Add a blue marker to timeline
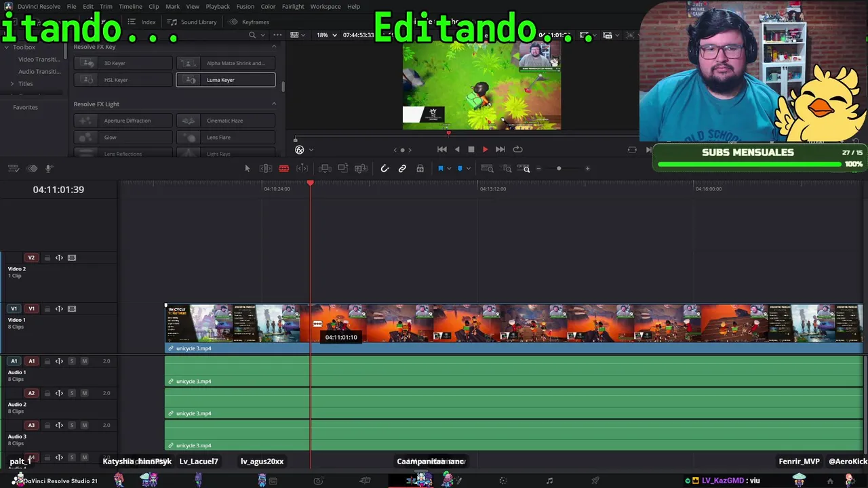The image size is (868, 488). [460, 169]
